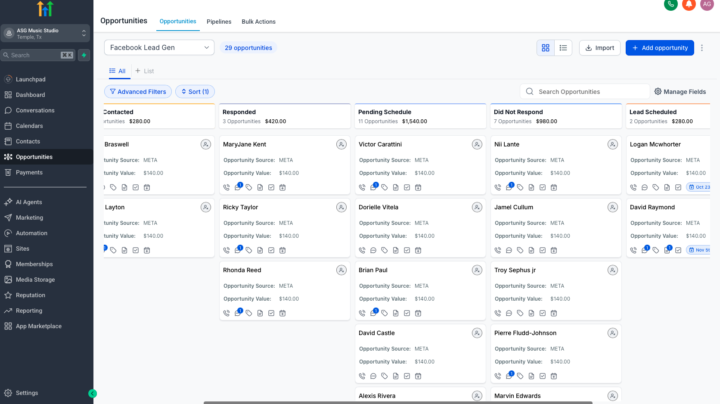
Task: Click task checkbox icon on Brian Paul card
Action: pos(406,313)
